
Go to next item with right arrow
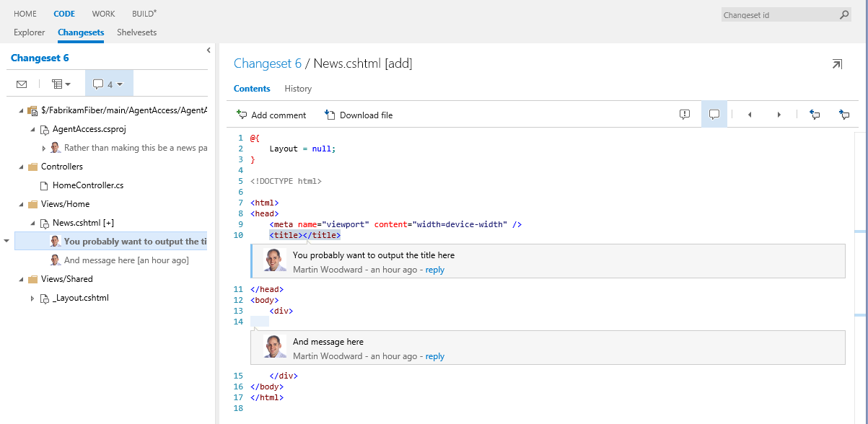(779, 115)
